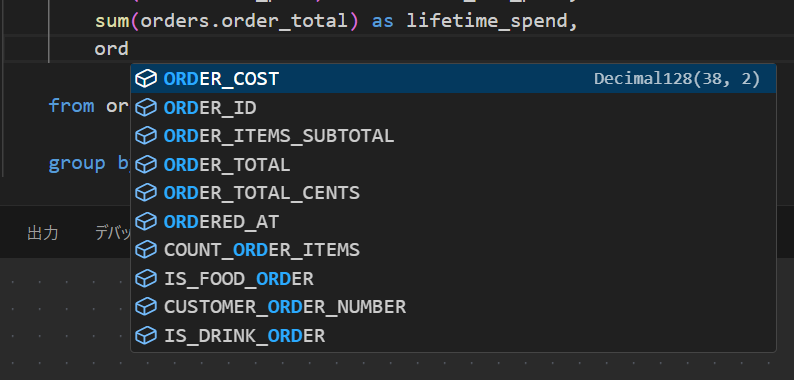Click the cube icon beside CUSTOMER_ORDER_NUMBER
Image resolution: width=794 pixels, height=380 pixels.
click(x=146, y=307)
